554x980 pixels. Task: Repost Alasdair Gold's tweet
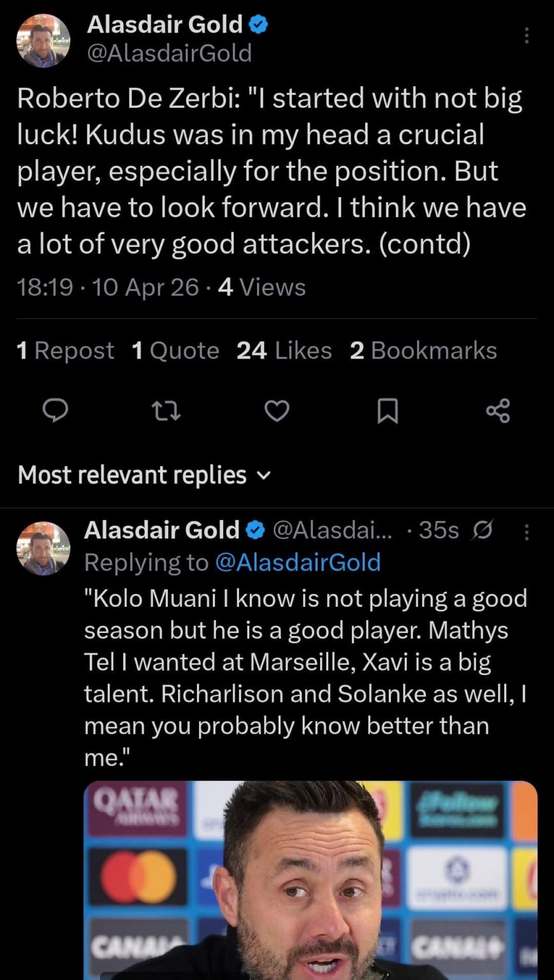click(x=166, y=412)
